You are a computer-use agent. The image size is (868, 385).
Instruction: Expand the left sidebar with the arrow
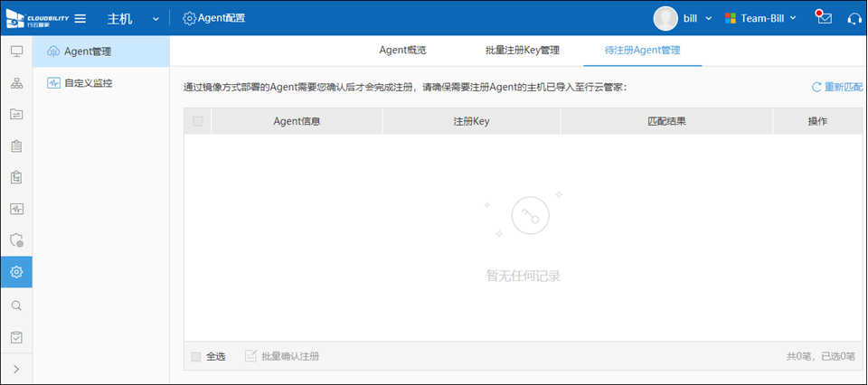click(16, 368)
